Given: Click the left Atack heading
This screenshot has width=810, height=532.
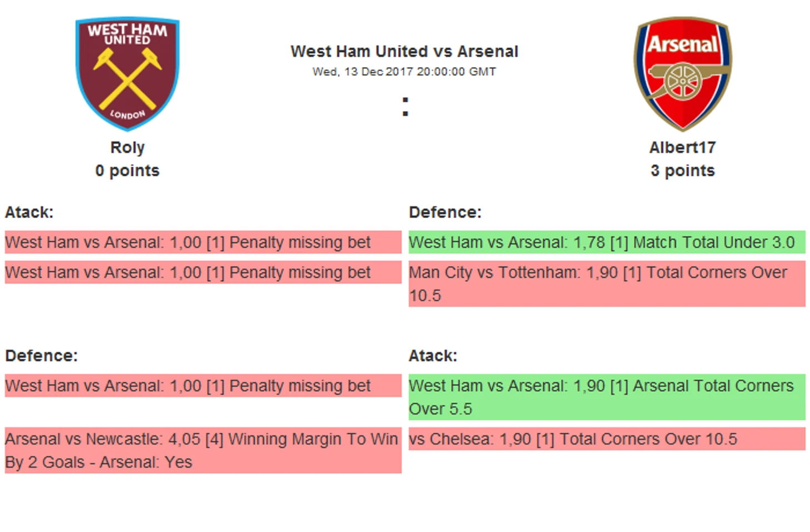Looking at the screenshot, I should [x=29, y=212].
